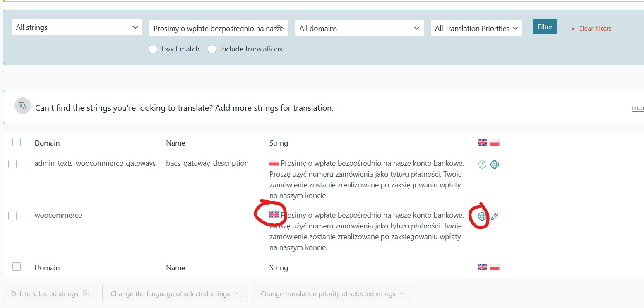Image resolution: width=644 pixels, height=308 pixels.
Task: Open Change the language of selected strings
Action: tap(175, 293)
